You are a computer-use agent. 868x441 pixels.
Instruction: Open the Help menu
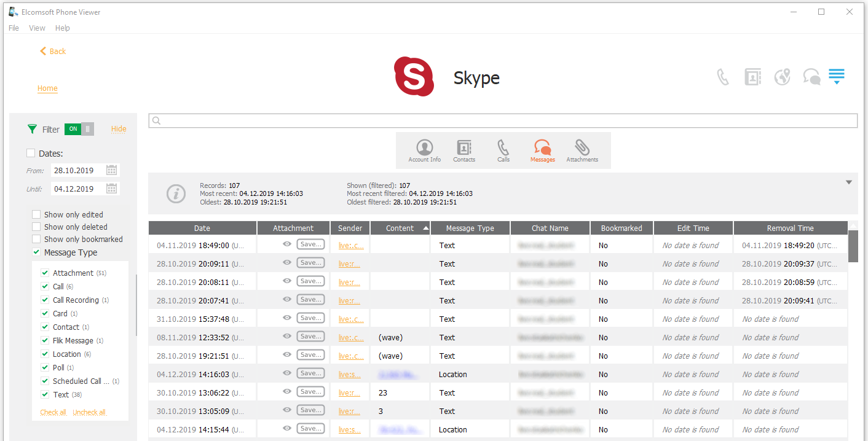pyautogui.click(x=62, y=28)
